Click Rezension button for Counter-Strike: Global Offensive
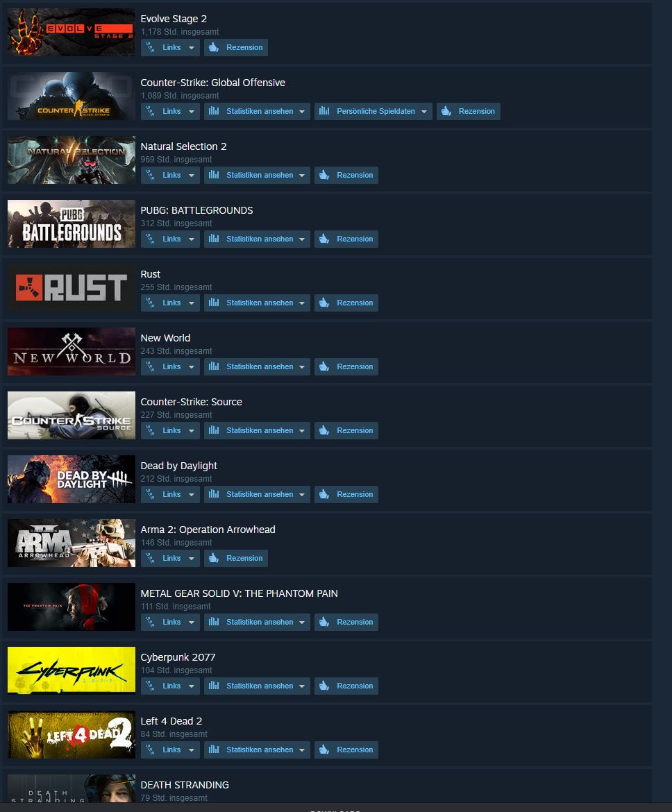 [469, 111]
